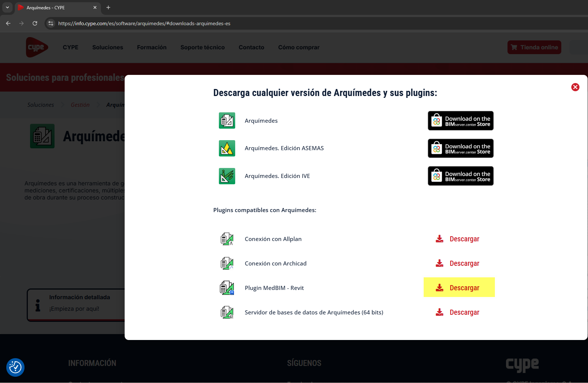588x383 pixels.
Task: Download Edición IVE from BIMserver.center Store
Action: pos(460,176)
